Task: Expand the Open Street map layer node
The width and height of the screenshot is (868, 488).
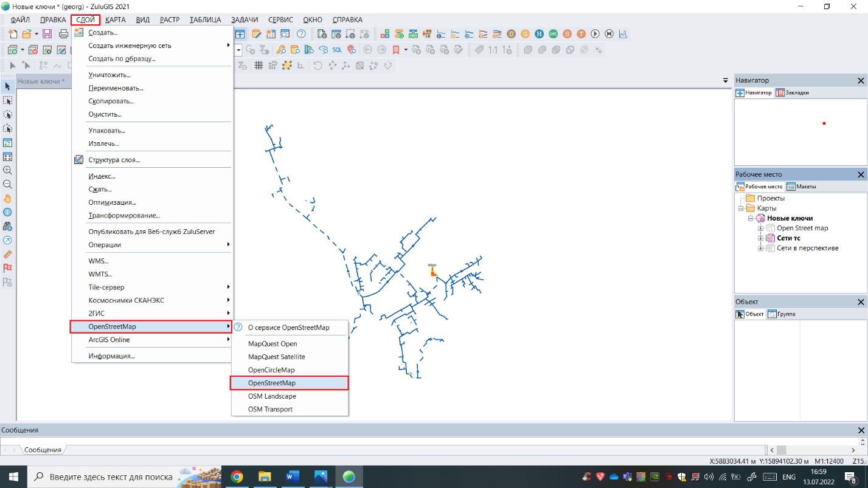Action: pos(760,229)
